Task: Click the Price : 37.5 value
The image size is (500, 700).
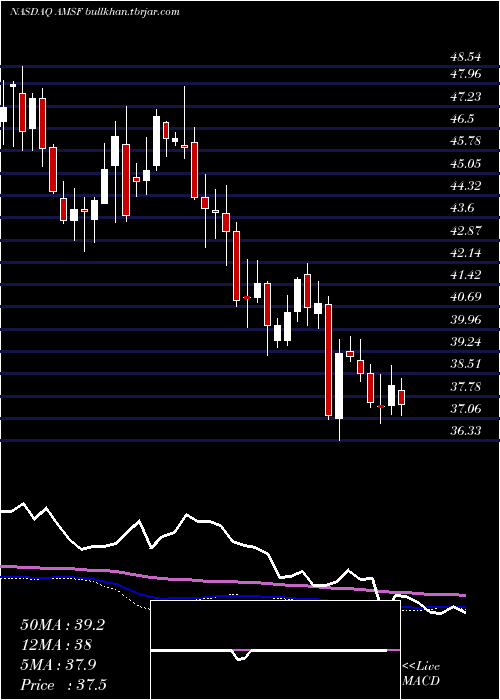Action: pyautogui.click(x=63, y=685)
